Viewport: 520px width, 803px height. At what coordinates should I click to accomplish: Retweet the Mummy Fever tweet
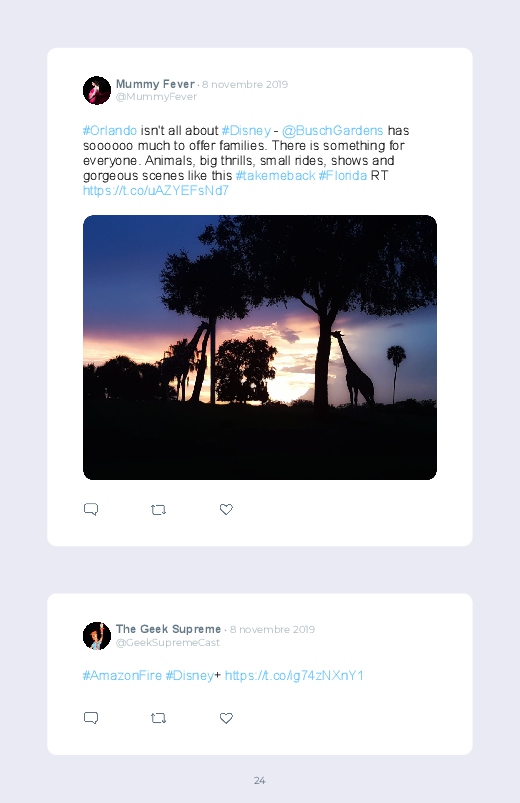pyautogui.click(x=158, y=510)
